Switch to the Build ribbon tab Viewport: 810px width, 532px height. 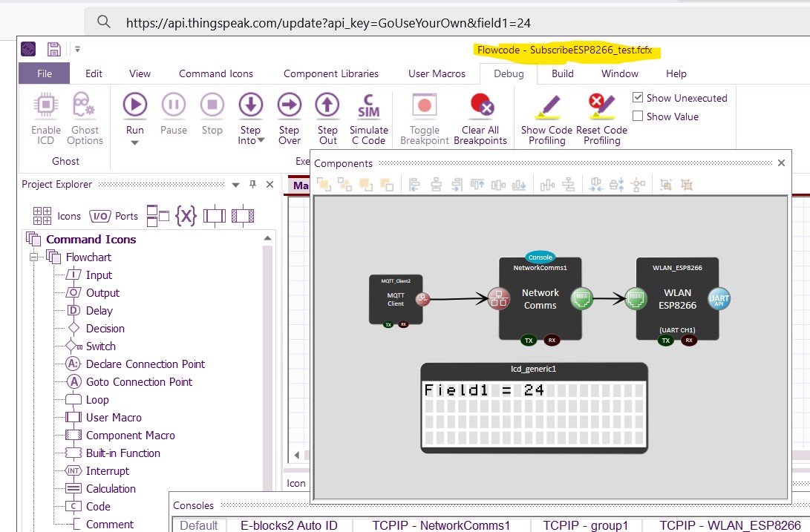pyautogui.click(x=562, y=73)
